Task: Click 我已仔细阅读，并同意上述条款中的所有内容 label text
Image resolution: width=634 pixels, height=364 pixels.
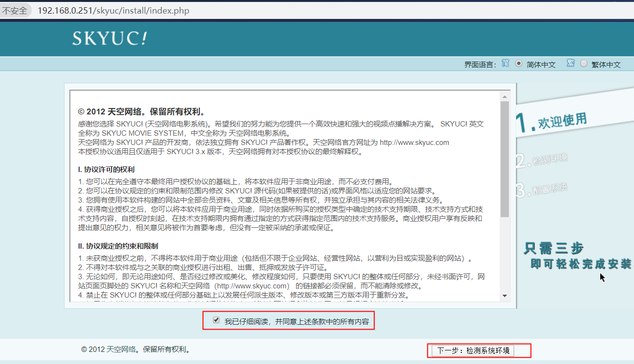Action: click(297, 321)
